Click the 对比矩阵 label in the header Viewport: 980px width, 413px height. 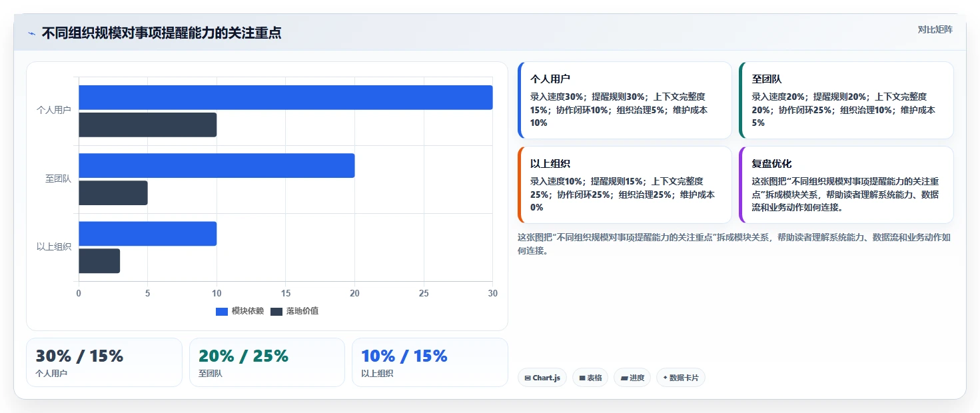coord(935,29)
